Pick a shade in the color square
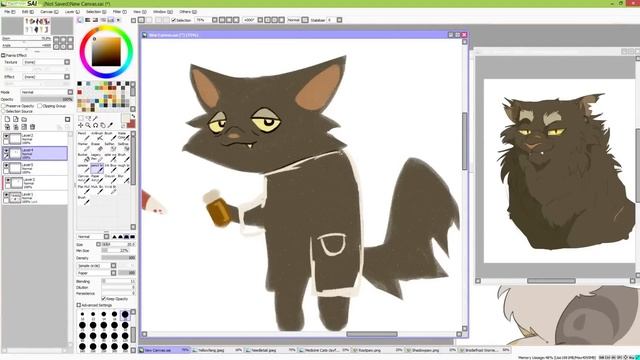This screenshot has height=360, width=640. (106, 51)
